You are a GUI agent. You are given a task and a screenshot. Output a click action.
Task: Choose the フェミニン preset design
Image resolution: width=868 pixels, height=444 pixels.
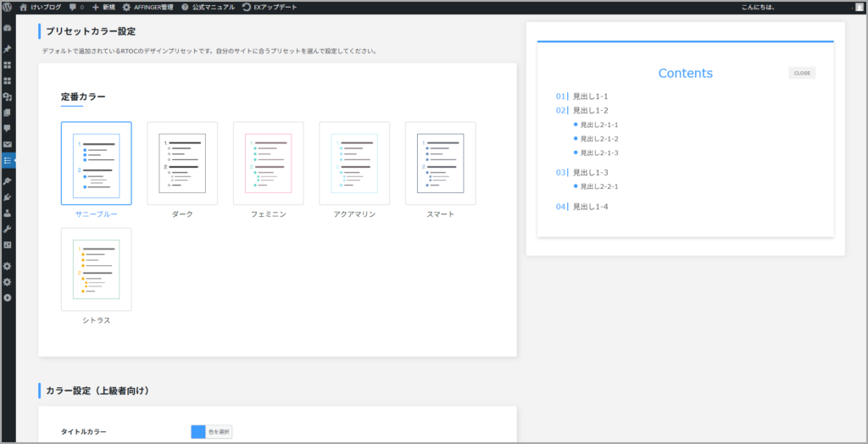click(x=268, y=164)
